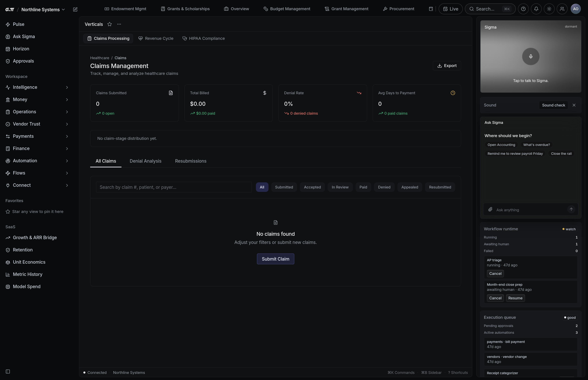
Task: Click the attachment paperclip in Ask Sigma
Action: (490, 210)
